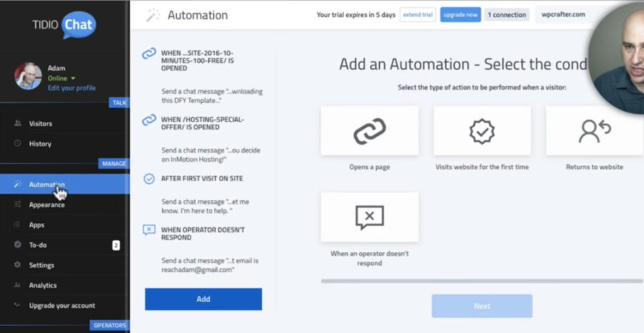Click the horizontal scrollbar under cards
Viewport: 644px width, 333px height.
click(x=482, y=281)
